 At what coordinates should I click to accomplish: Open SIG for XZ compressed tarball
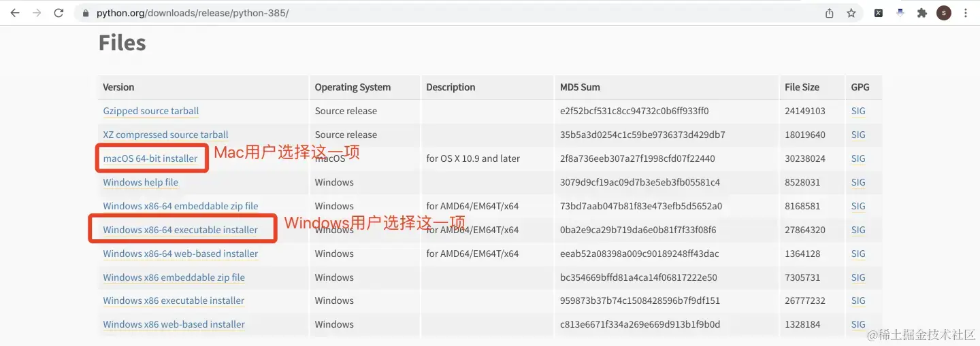pyautogui.click(x=858, y=135)
